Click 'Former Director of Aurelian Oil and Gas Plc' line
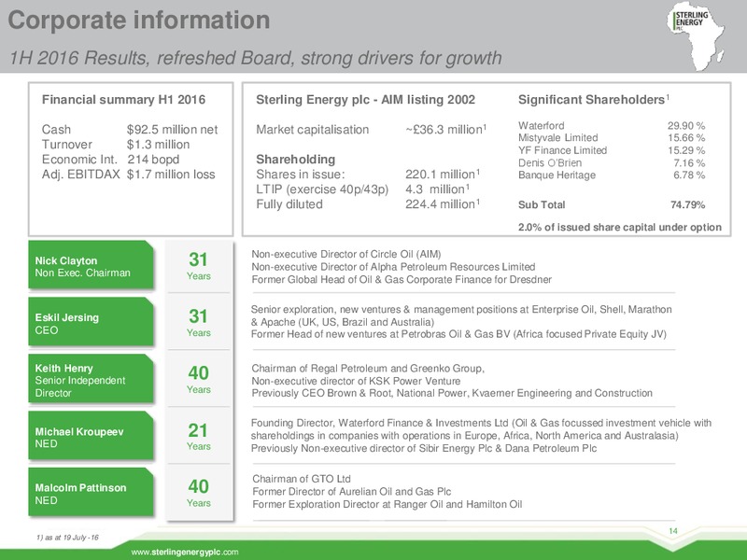Screen dimensions: 747x560 coord(352,492)
